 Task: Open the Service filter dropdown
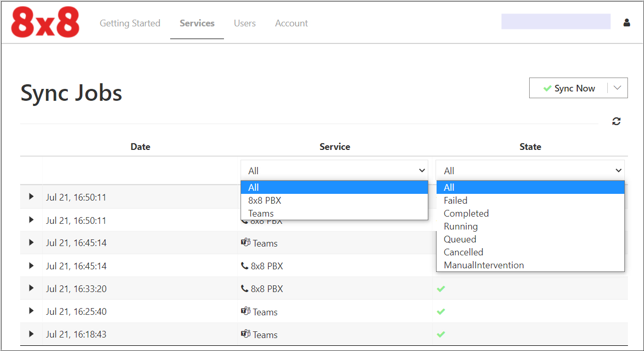coord(334,171)
